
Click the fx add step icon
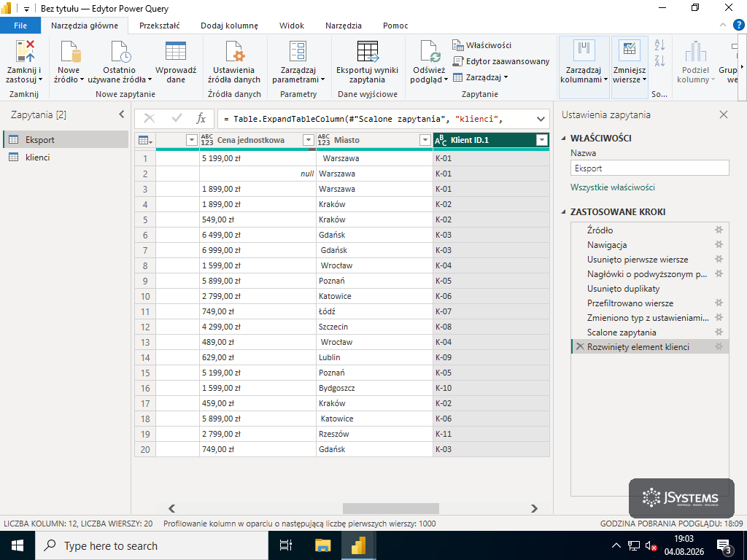click(x=201, y=119)
